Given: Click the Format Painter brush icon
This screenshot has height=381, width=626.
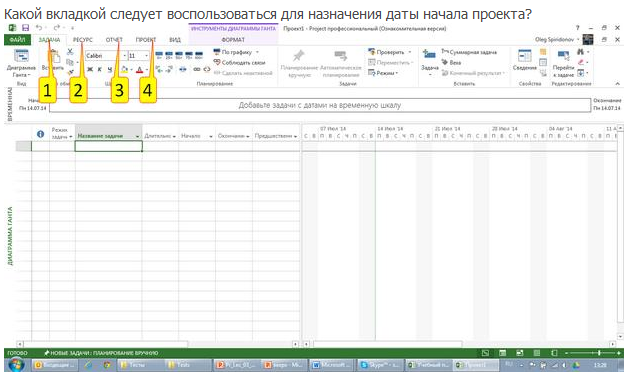Looking at the screenshot, I should [x=70, y=72].
